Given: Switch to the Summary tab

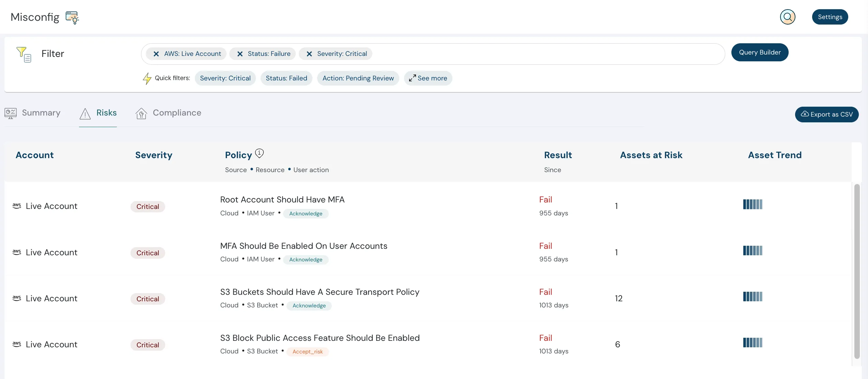Looking at the screenshot, I should [33, 113].
